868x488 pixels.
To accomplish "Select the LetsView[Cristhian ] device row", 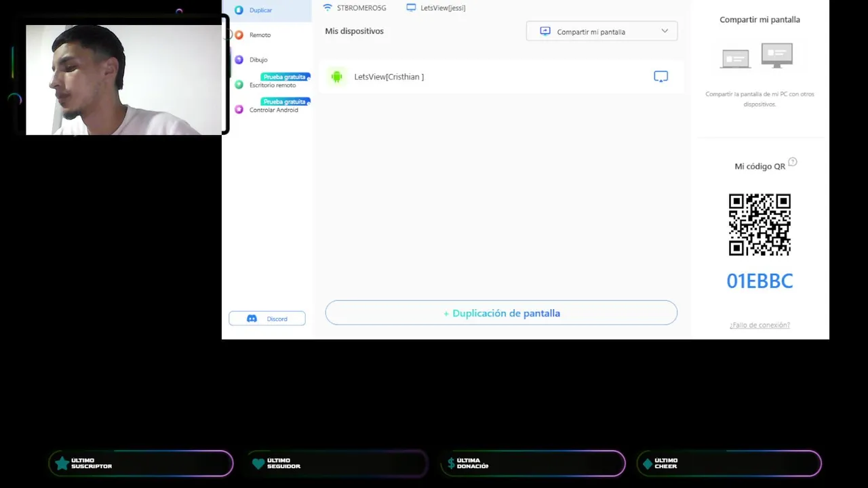I will pos(501,77).
